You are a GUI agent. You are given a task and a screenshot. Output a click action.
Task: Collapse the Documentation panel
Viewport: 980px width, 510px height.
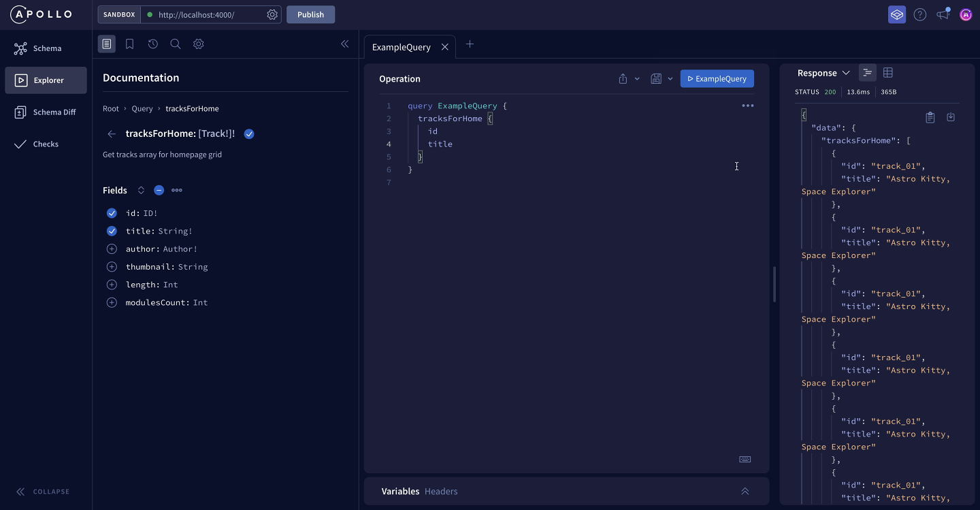pyautogui.click(x=344, y=44)
